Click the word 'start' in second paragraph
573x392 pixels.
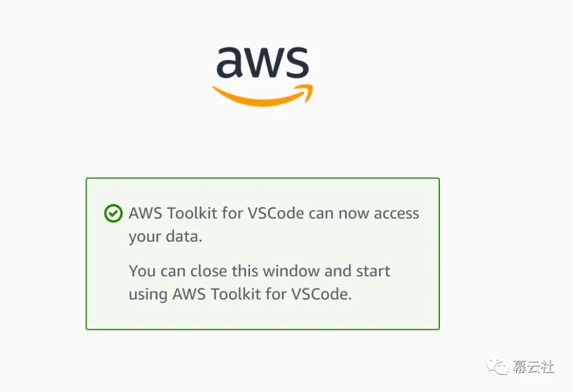point(373,271)
